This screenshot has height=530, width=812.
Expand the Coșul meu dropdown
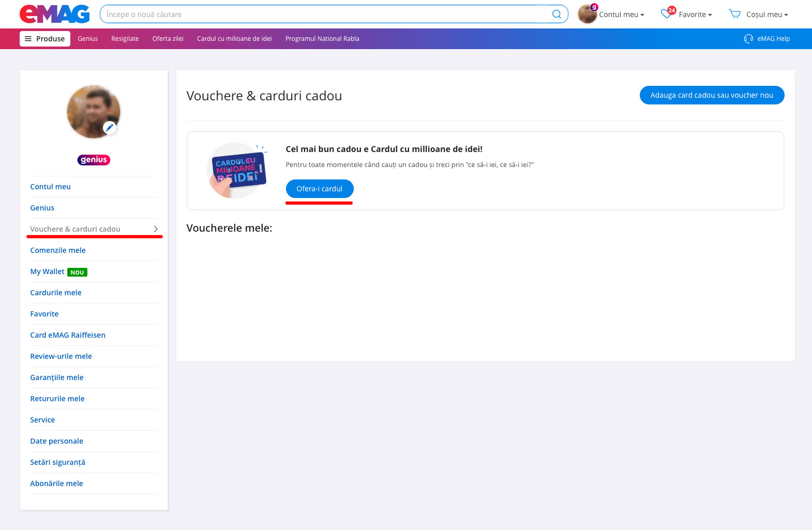(767, 14)
